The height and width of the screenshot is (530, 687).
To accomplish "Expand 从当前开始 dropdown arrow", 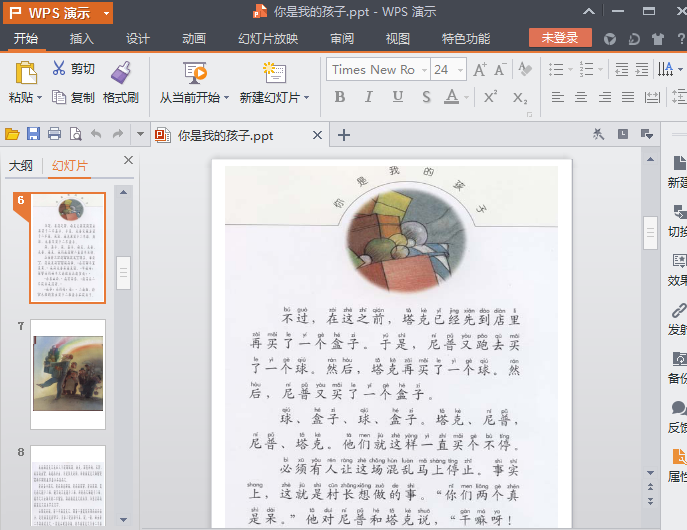I will pyautogui.click(x=227, y=98).
